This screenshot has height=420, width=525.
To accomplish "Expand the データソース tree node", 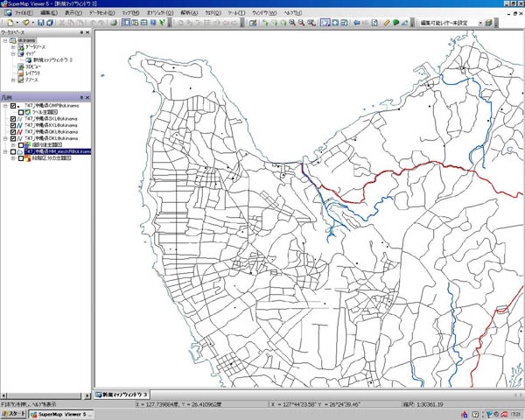I will [13, 46].
